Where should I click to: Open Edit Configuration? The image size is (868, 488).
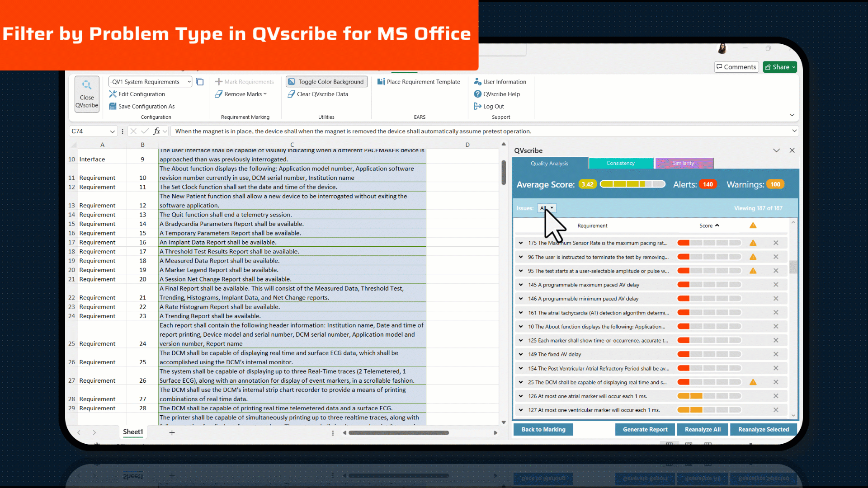pyautogui.click(x=137, y=94)
